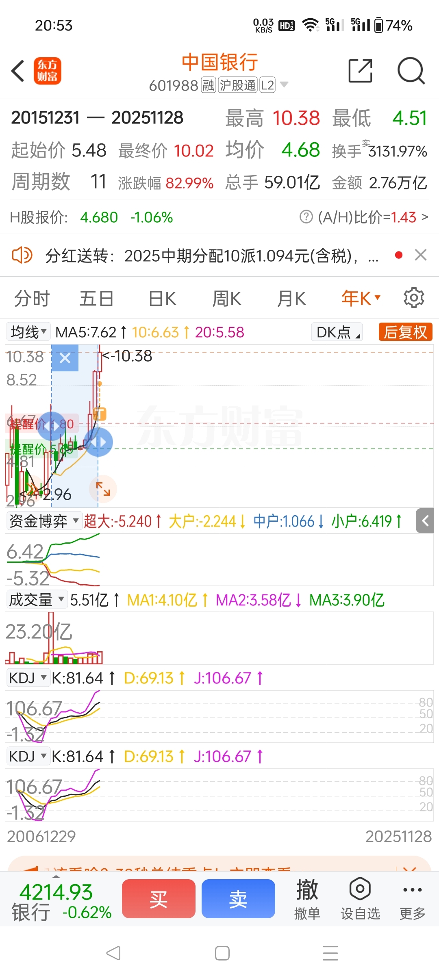Tap Android home navigation button
This screenshot has width=439, height=980.
point(222,953)
